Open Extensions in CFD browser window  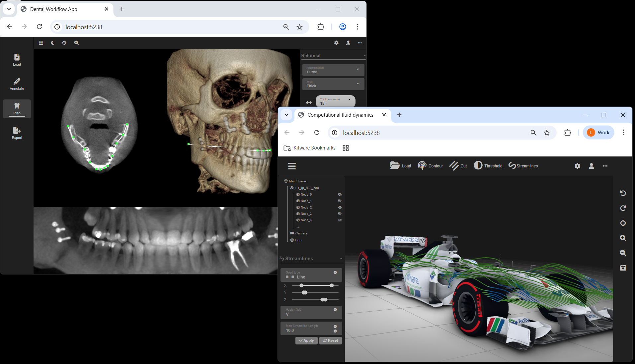point(568,133)
